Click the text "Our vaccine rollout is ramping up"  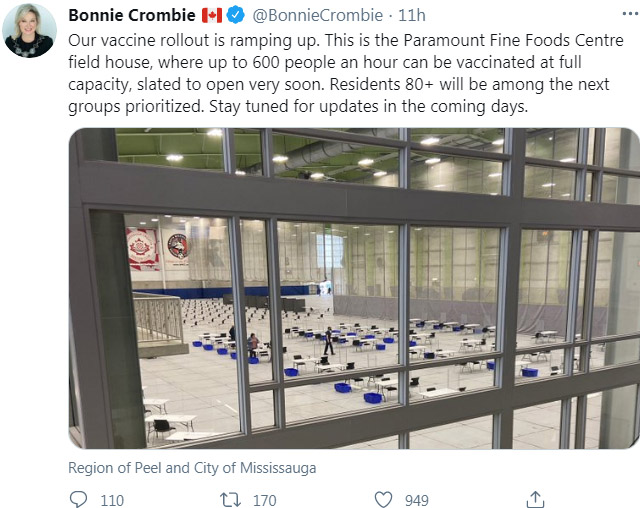coord(179,43)
